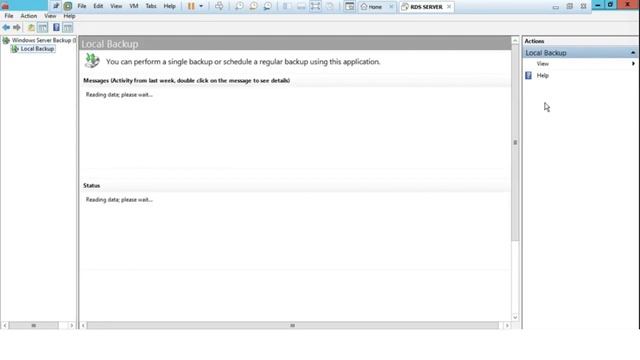
Task: Click the tree pane scroll left arrow
Action: 5,325
